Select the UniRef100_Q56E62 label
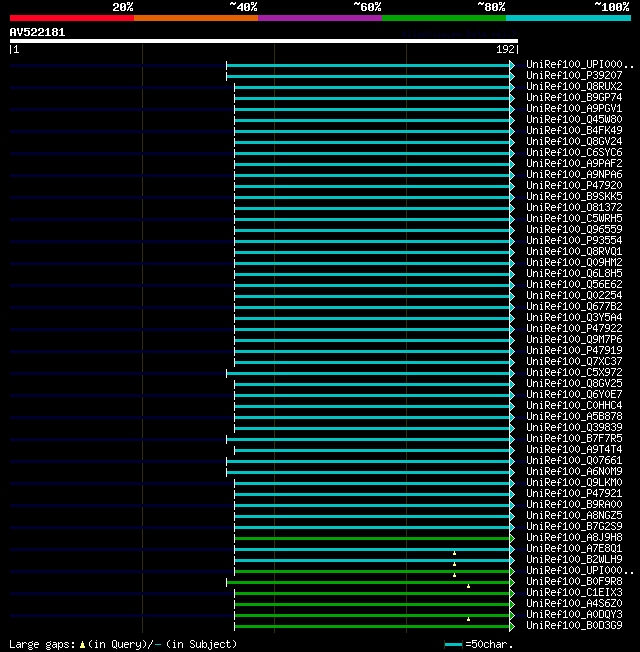640x652 pixels. [x=574, y=284]
